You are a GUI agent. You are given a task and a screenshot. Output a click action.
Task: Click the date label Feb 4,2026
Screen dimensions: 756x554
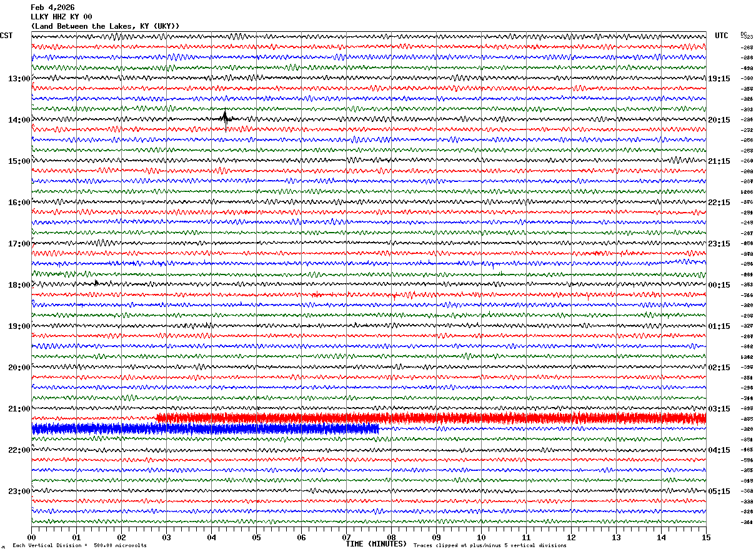click(x=52, y=8)
